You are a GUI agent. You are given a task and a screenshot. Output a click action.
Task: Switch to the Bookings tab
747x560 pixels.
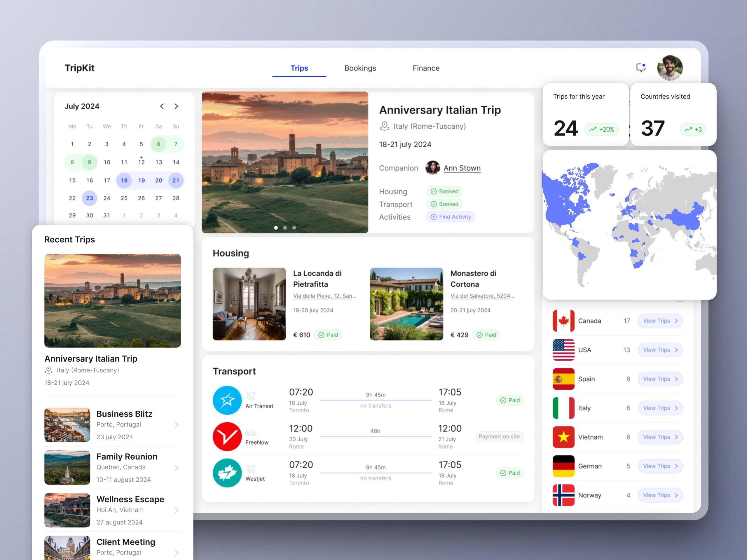coord(360,68)
